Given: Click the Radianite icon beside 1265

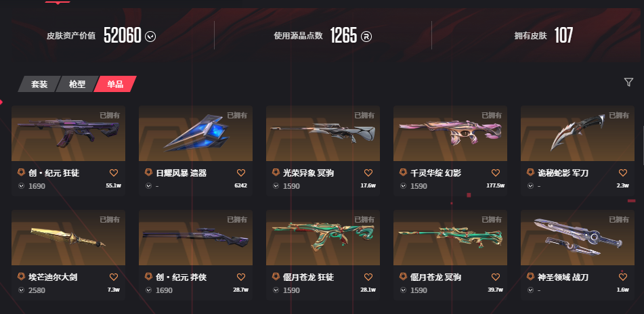Looking at the screenshot, I should [x=366, y=37].
